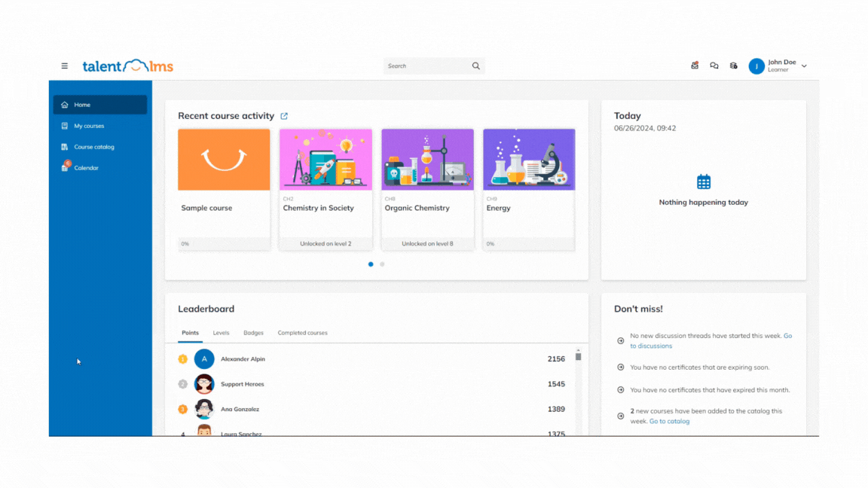Open My courses in sidebar
The width and height of the screenshot is (868, 488).
click(89, 126)
